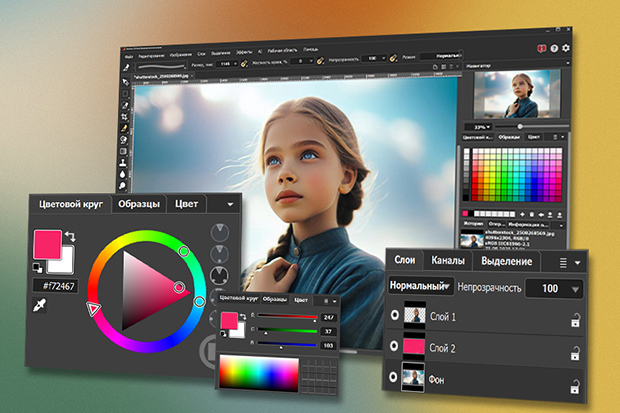
Task: Select the rectangular selection tool
Action: 125,94
